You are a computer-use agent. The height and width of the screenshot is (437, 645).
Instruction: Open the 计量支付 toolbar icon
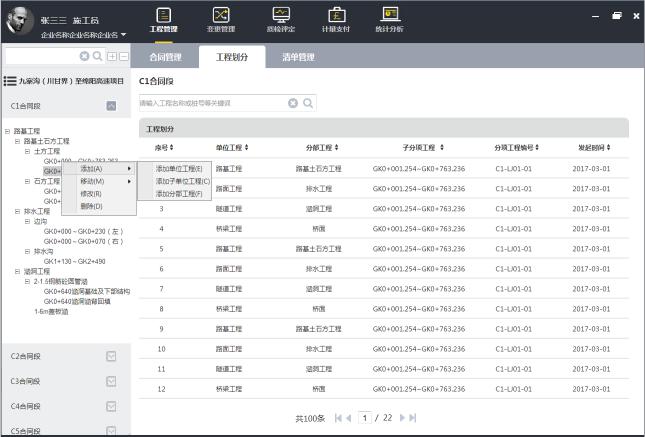pos(336,20)
